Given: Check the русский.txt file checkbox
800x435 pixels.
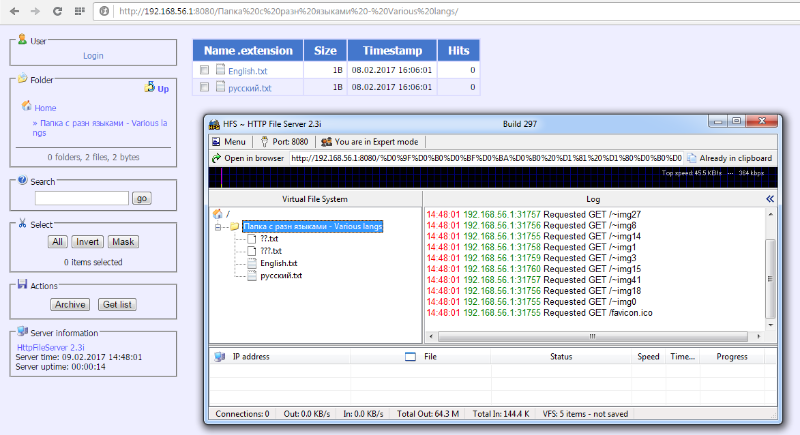Looking at the screenshot, I should [205, 88].
